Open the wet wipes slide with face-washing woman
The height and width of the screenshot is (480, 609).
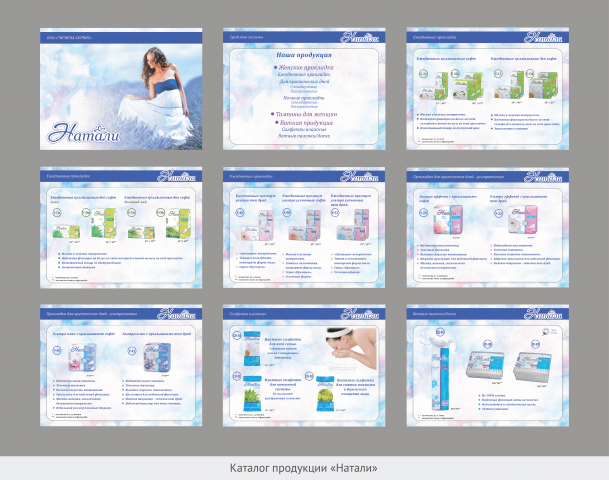[x=304, y=365]
